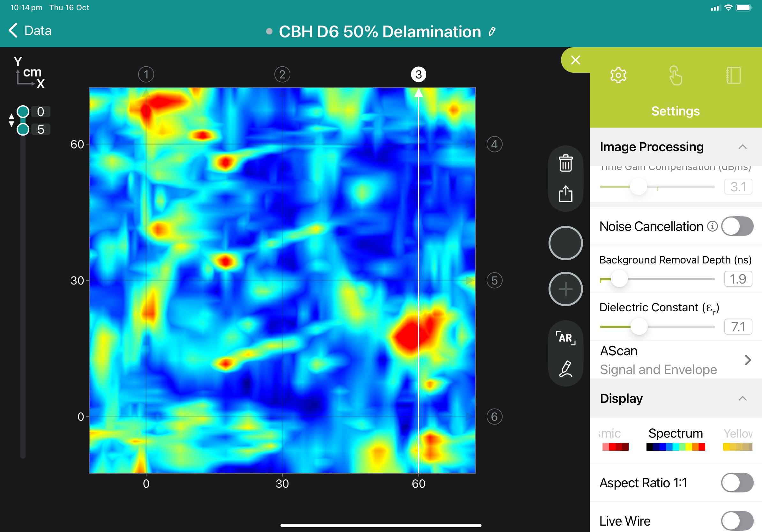Viewport: 762px width, 532px height.
Task: Open the gear Settings tab
Action: coord(618,76)
